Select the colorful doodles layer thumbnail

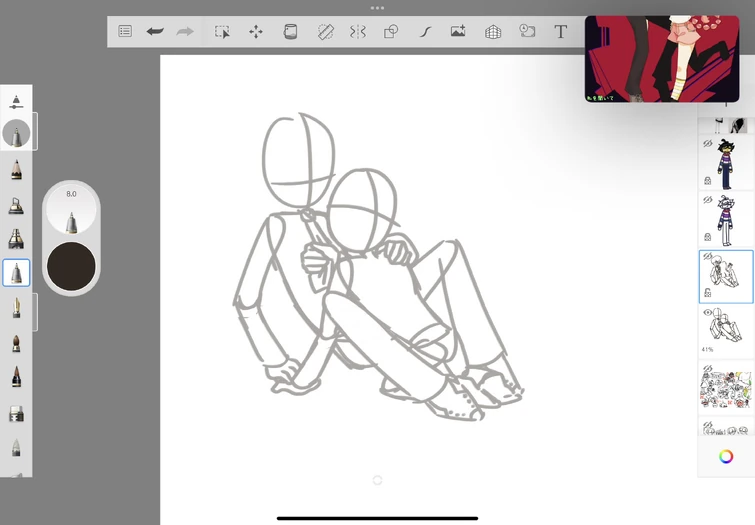pyautogui.click(x=726, y=388)
